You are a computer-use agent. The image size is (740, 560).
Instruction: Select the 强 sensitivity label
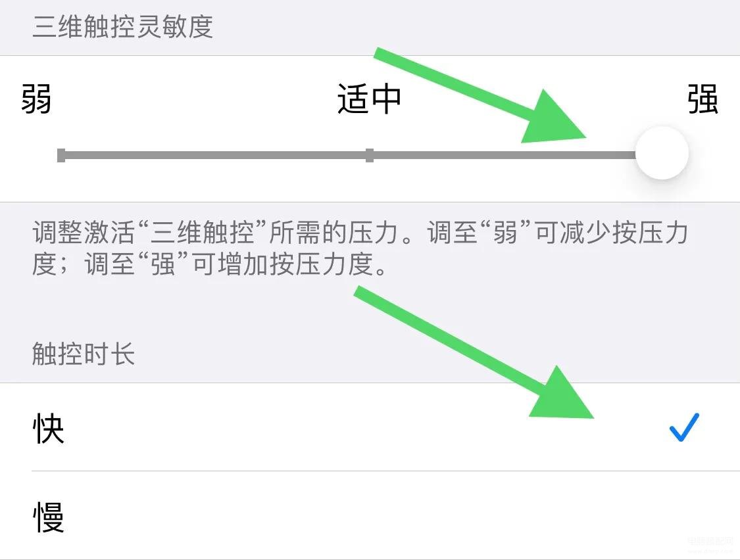(703, 99)
